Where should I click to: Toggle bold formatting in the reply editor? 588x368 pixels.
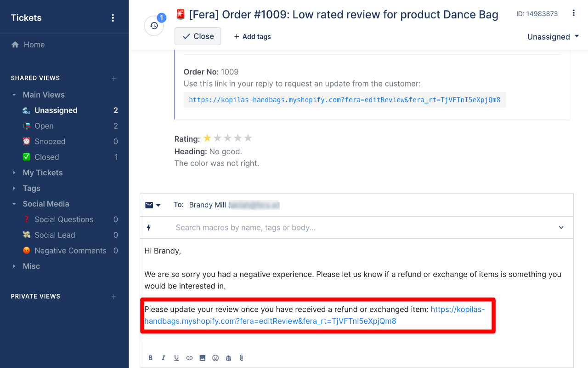(x=150, y=357)
